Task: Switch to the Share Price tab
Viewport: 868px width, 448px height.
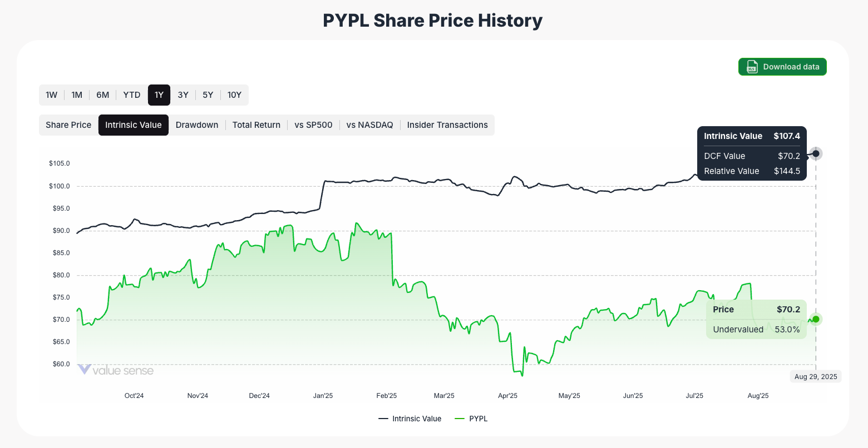Action: click(x=68, y=125)
